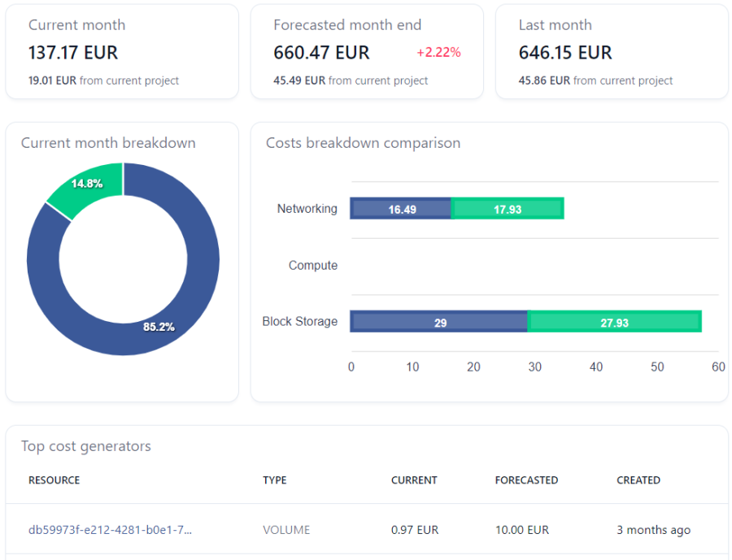Click the FORECASTED column header

click(526, 480)
